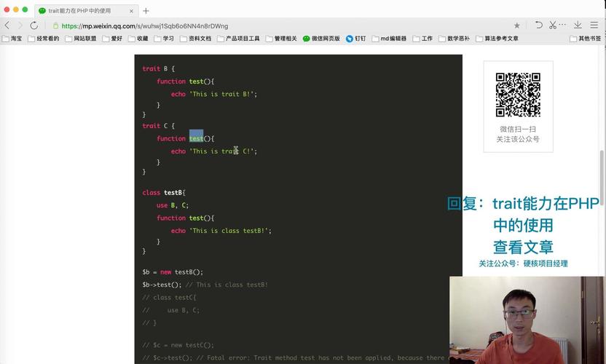Screen dimensions: 606x364
Task: Open the 管理相关 bookmark folder
Action: point(281,39)
